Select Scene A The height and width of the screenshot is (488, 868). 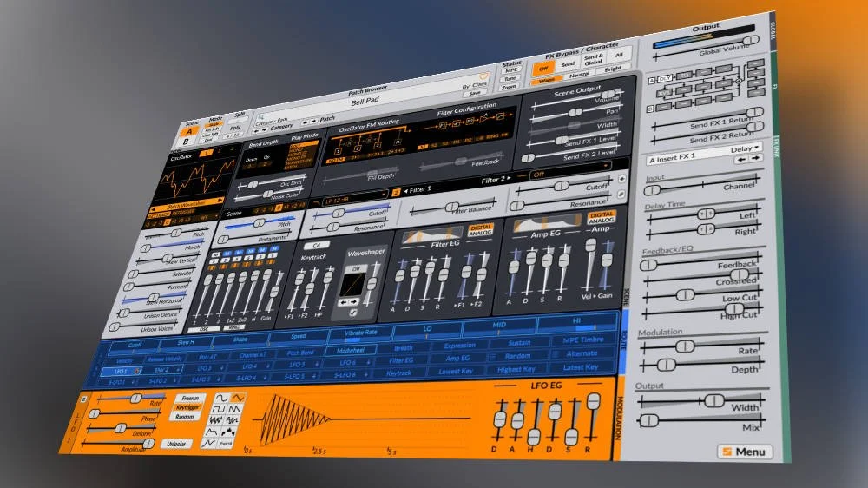190,132
